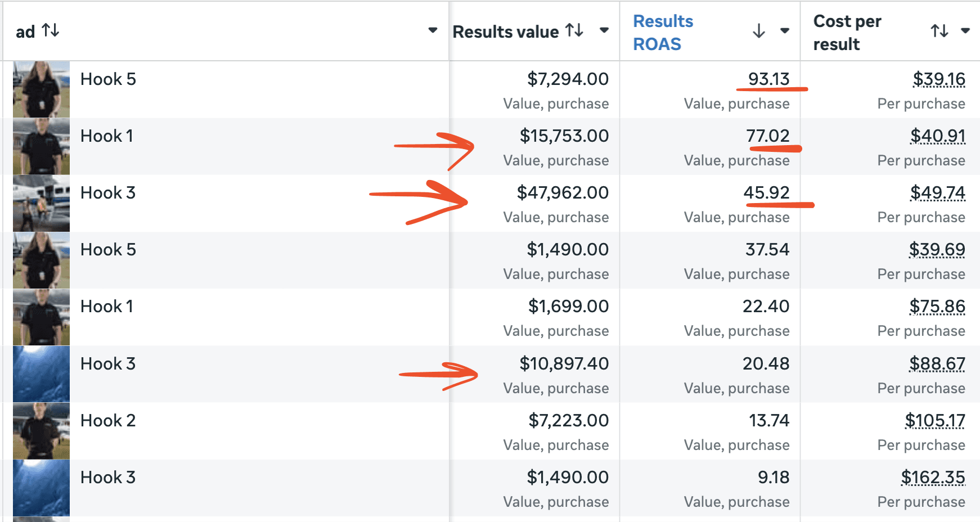This screenshot has height=522, width=980.
Task: Click the Cost per result header
Action: tap(847, 33)
